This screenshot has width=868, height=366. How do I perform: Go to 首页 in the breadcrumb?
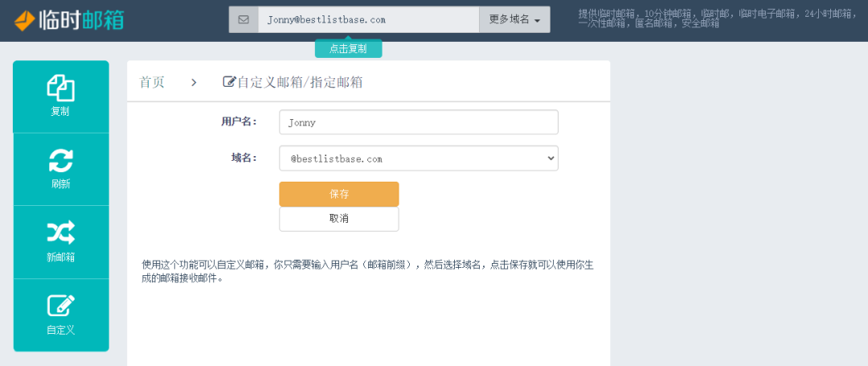[x=152, y=83]
